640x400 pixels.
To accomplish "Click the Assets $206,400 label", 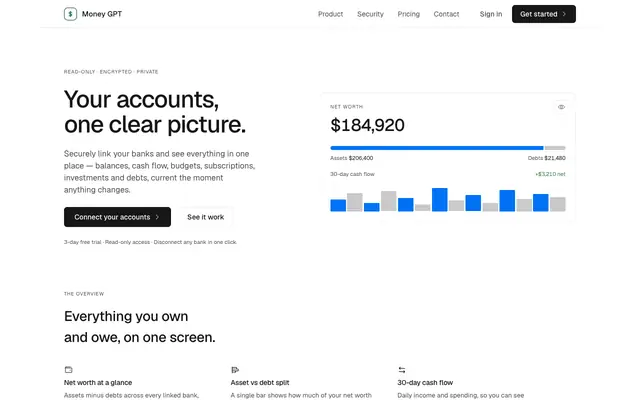I will click(x=351, y=158).
